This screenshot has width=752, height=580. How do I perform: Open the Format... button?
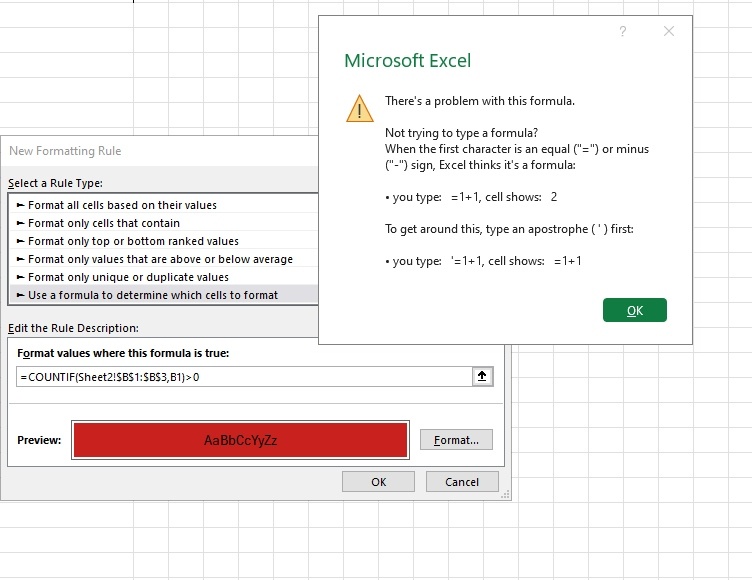click(x=456, y=440)
